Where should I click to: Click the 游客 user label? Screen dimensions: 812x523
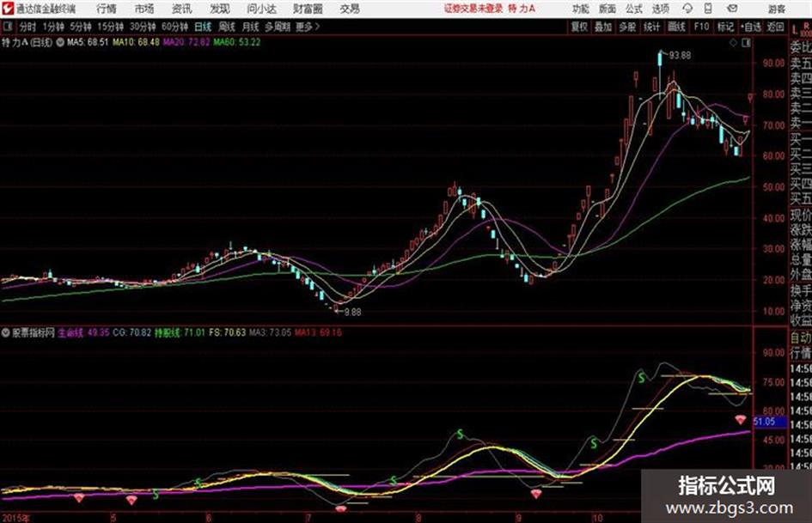pyautogui.click(x=776, y=9)
